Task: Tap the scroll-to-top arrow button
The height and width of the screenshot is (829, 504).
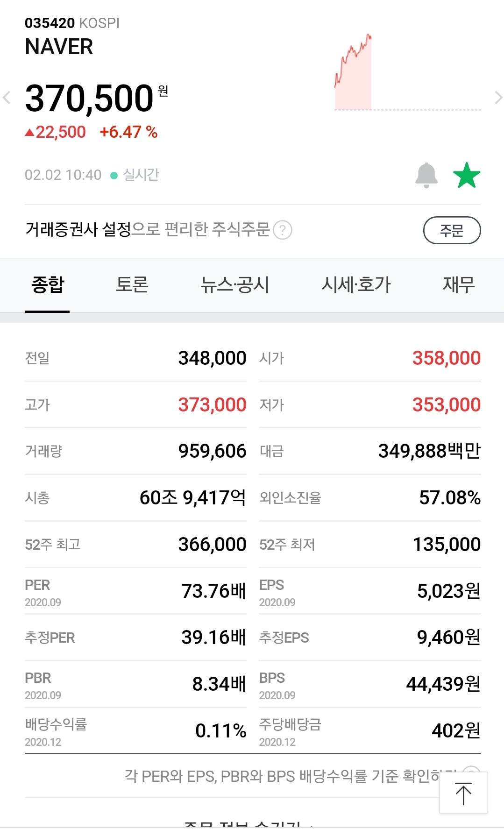Action: [463, 793]
